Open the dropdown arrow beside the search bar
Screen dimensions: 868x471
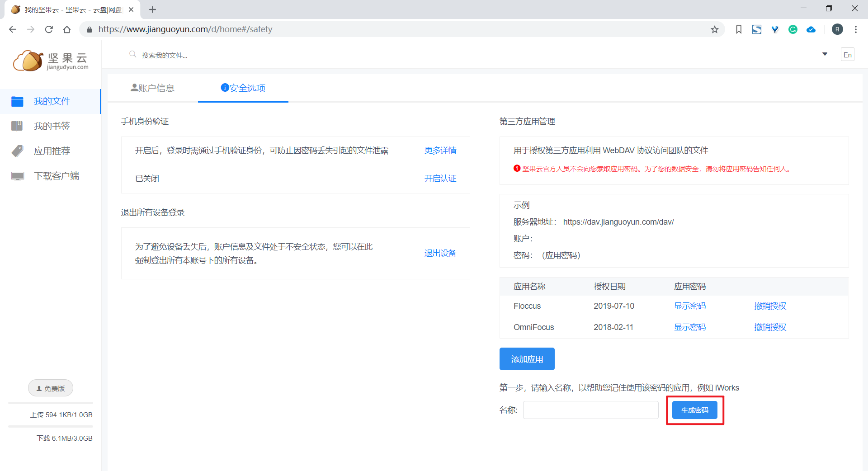[x=825, y=54]
